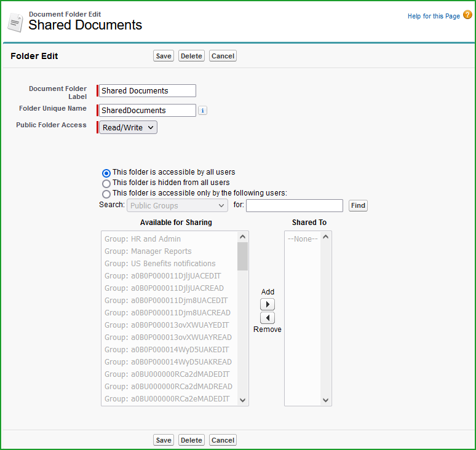Image resolution: width=476 pixels, height=450 pixels.
Task: Select 'Group: HR and Admin' in list
Action: (143, 239)
